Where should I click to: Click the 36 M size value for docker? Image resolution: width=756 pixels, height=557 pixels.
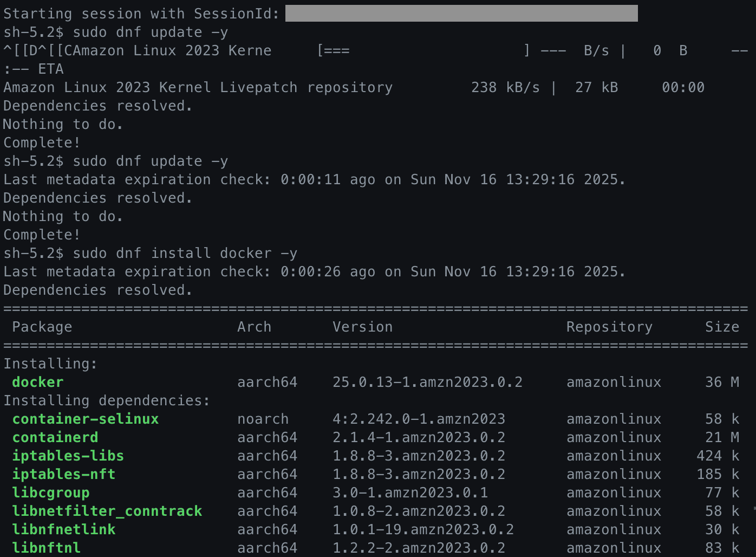coord(722,382)
